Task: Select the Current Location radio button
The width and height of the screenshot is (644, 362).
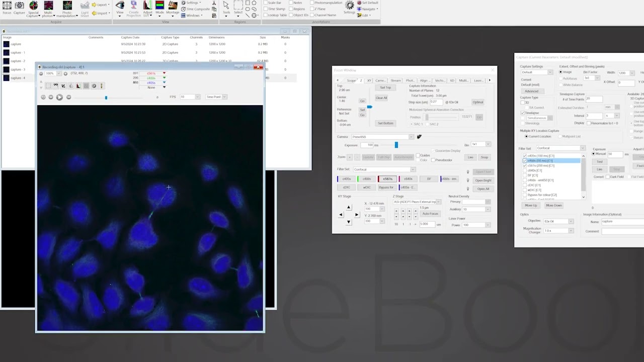Action: tap(527, 136)
